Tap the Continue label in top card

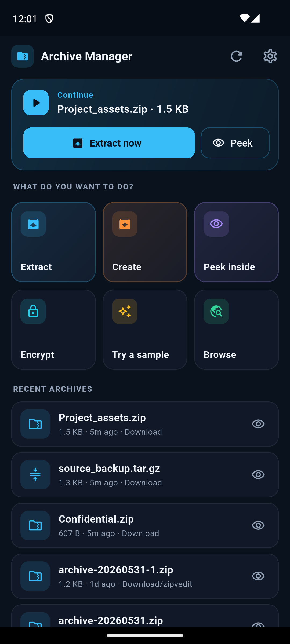75,95
